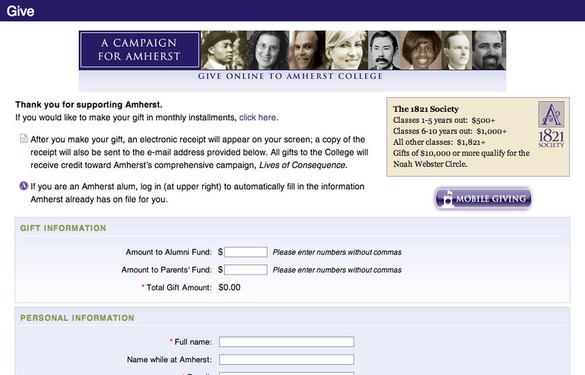
Task: Select the Name while at Amherst field
Action: (287, 359)
